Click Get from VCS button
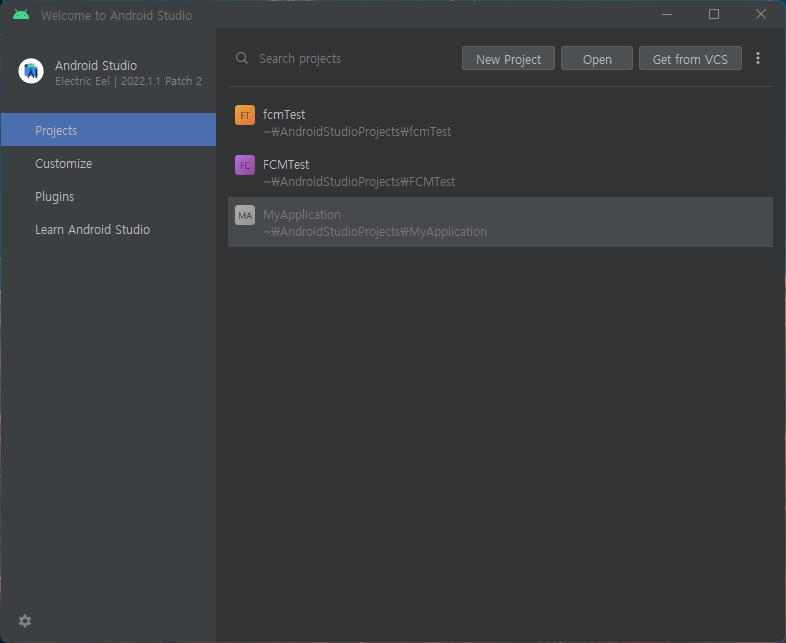786x643 pixels. 690,59
